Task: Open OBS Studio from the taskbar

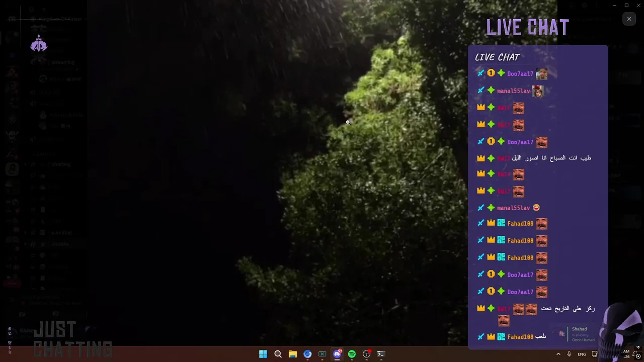Action: (x=367, y=354)
